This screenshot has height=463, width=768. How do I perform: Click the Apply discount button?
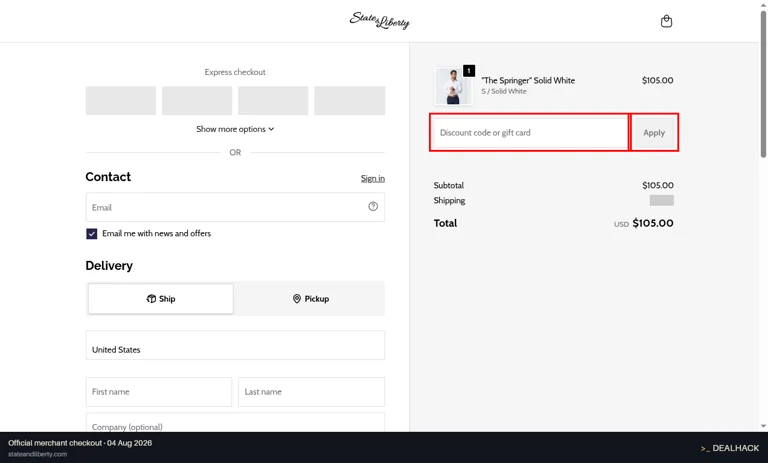(x=654, y=132)
